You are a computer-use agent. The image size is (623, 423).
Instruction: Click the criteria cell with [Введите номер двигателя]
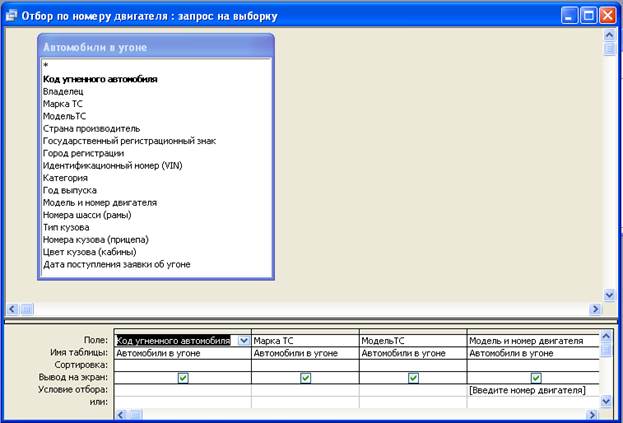click(x=528, y=390)
